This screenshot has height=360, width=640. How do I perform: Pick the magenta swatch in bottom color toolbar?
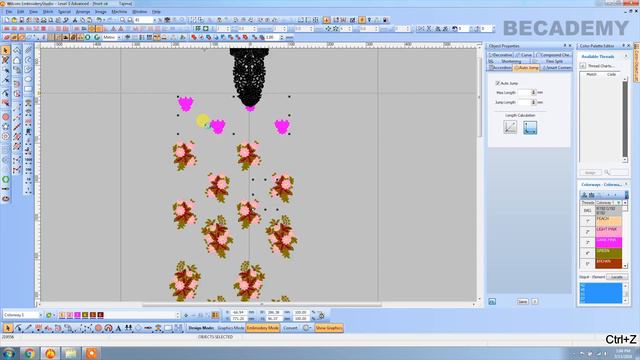(77, 315)
